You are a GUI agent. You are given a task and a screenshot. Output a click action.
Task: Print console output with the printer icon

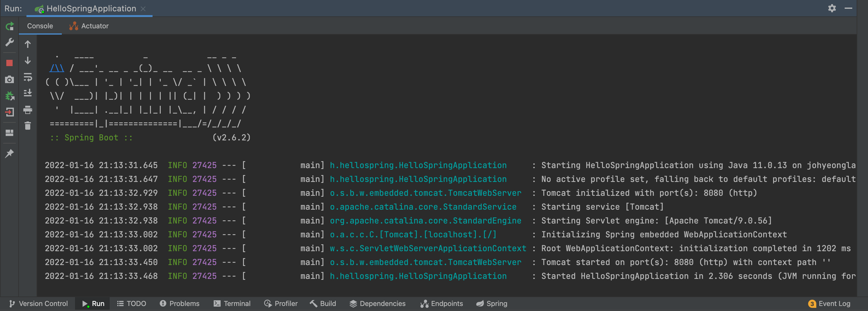coord(28,110)
